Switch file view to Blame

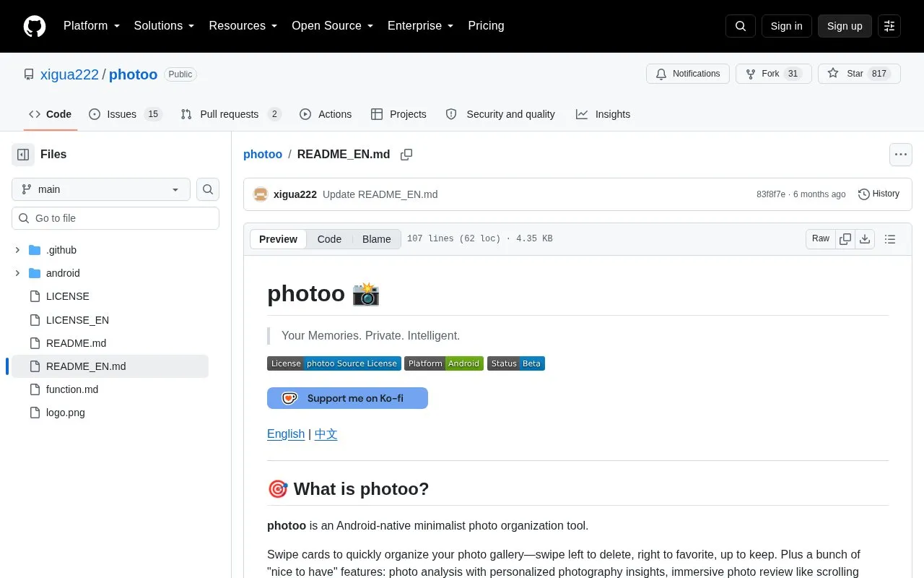pos(377,239)
